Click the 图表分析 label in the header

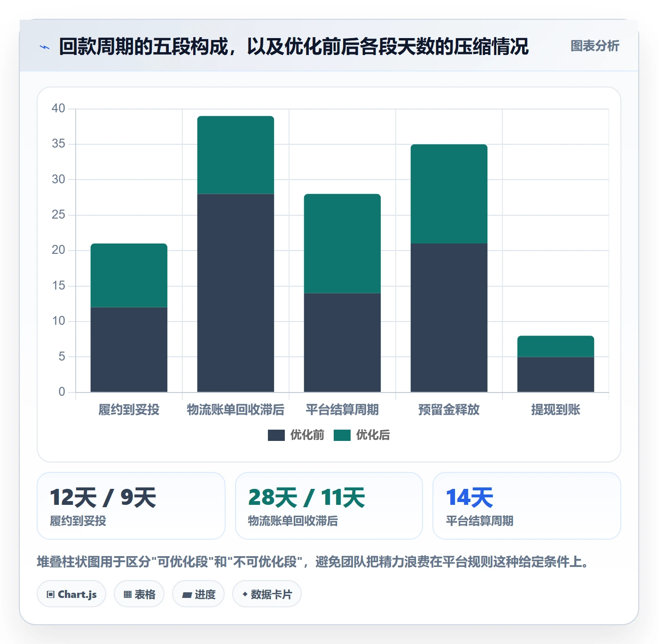click(x=595, y=46)
